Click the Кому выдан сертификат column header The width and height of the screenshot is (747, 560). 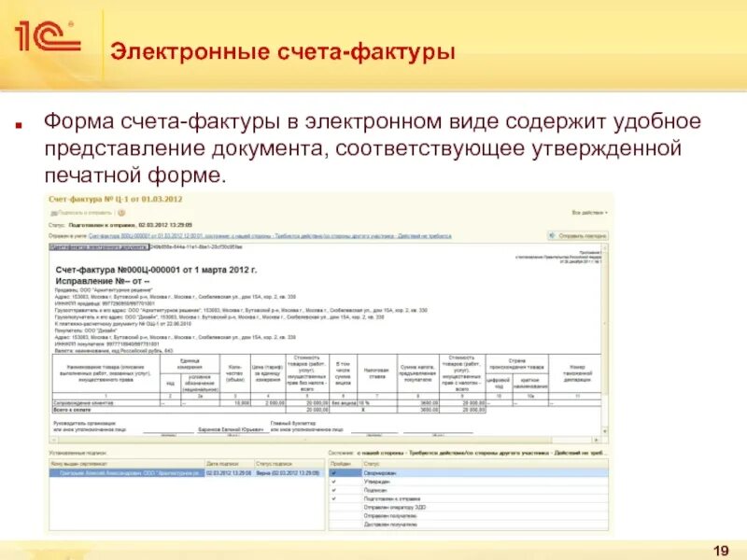tap(127, 463)
